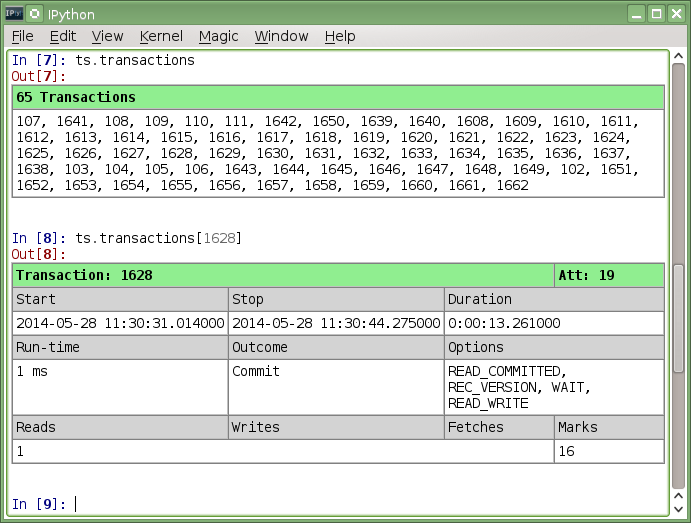This screenshot has height=523, width=691.
Task: Click the scrollbar up arrow
Action: [x=677, y=58]
